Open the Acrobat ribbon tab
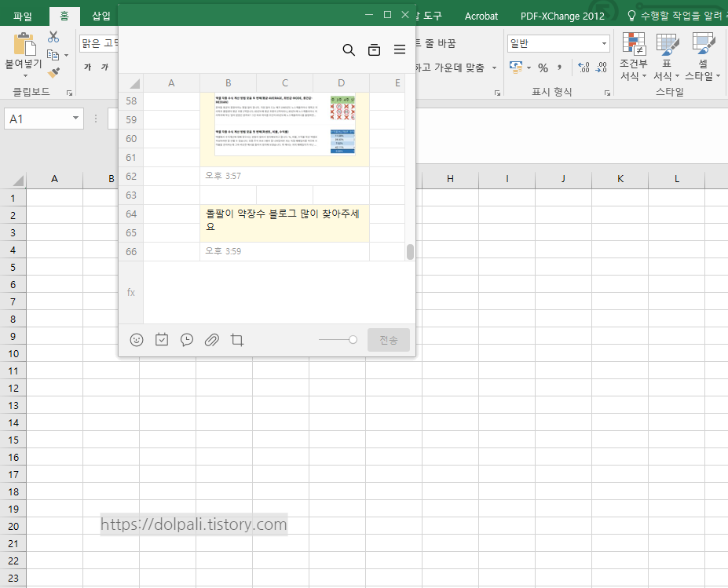The height and width of the screenshot is (588, 728). click(x=481, y=16)
